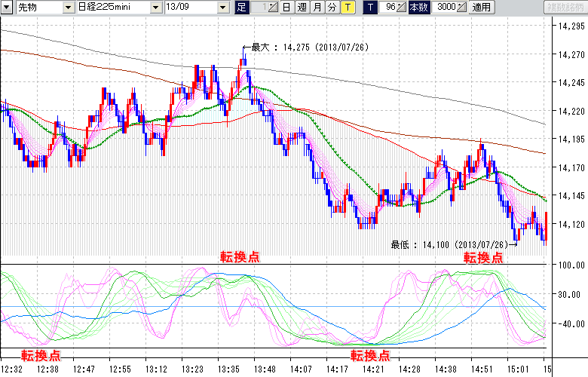The height and width of the screenshot is (377, 588).
Task: Click the T value 96 spinner arrows
Action: click(402, 8)
